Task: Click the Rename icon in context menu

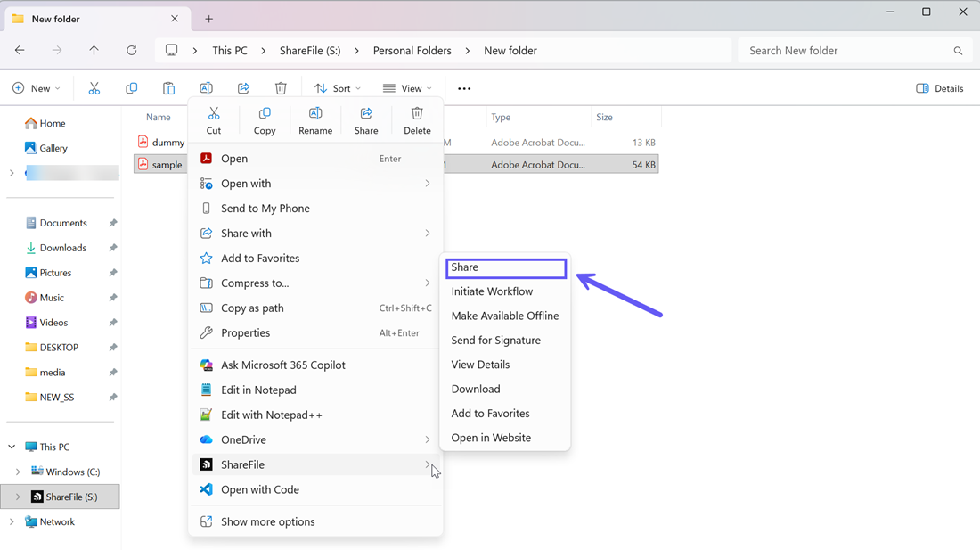Action: pos(315,120)
